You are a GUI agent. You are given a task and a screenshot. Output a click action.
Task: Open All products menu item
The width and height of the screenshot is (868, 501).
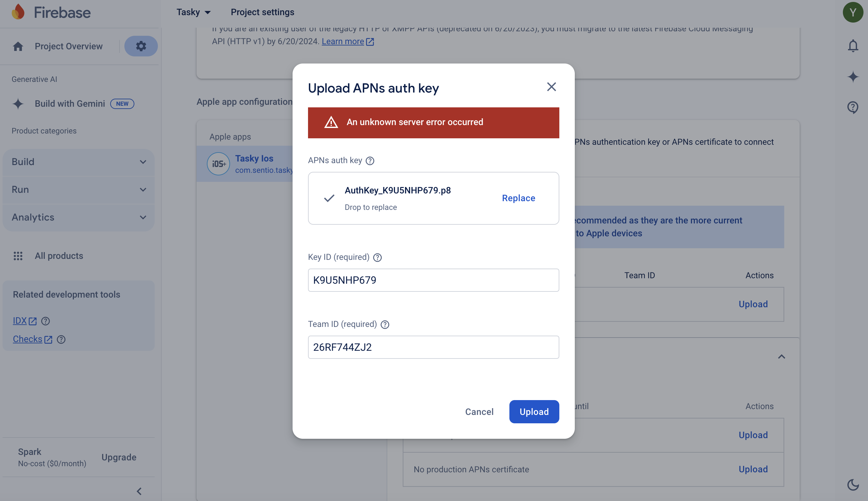[x=59, y=256]
